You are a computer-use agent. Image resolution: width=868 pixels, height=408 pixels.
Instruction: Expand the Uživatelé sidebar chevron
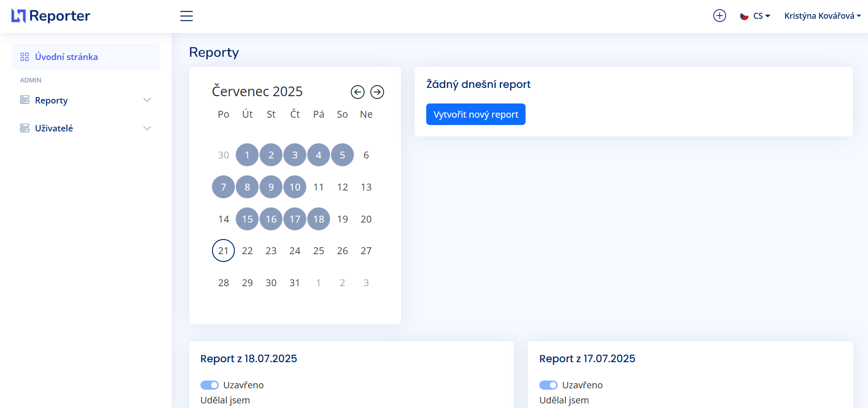147,128
